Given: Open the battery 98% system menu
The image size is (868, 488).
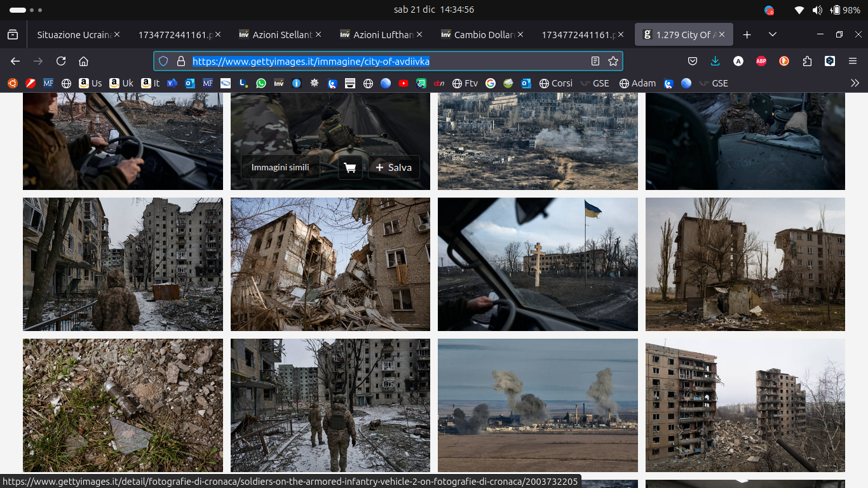Looking at the screenshot, I should 845,10.
